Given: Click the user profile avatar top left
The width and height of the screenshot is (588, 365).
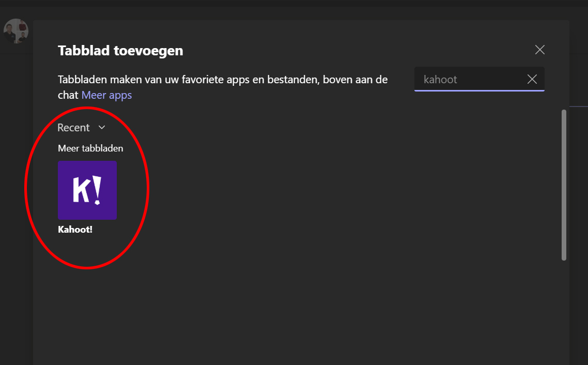Looking at the screenshot, I should tap(16, 31).
